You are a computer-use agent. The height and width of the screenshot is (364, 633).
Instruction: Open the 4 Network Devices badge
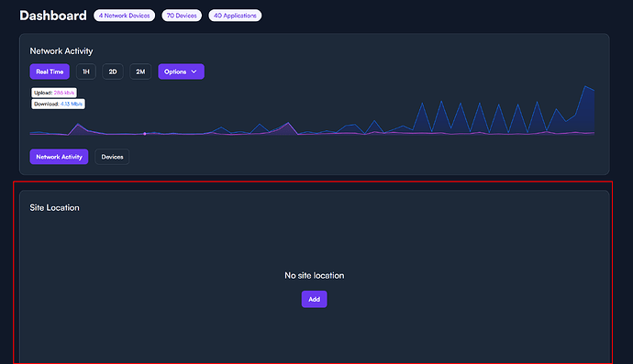pos(125,16)
